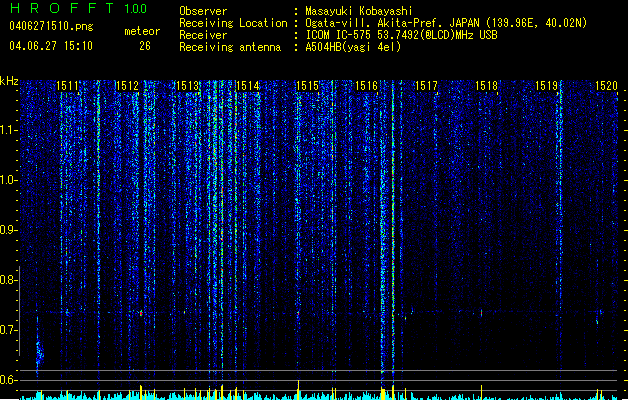Select the filename 0406271510.png
The height and width of the screenshot is (400, 629).
[x=51, y=26]
